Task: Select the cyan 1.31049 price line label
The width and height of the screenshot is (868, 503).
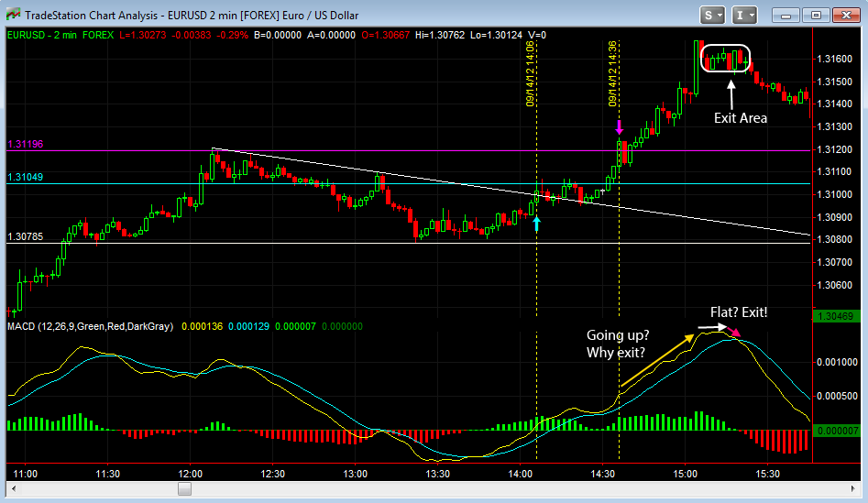Action: pyautogui.click(x=26, y=177)
